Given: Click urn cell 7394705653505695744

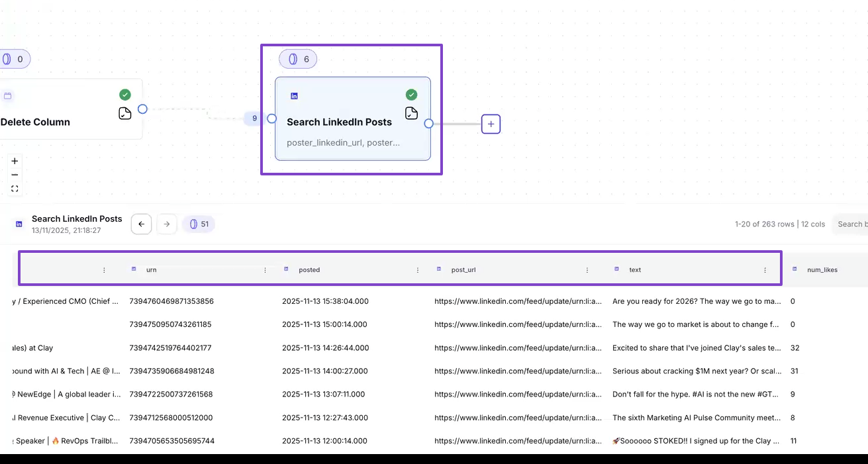Looking at the screenshot, I should pos(171,441).
